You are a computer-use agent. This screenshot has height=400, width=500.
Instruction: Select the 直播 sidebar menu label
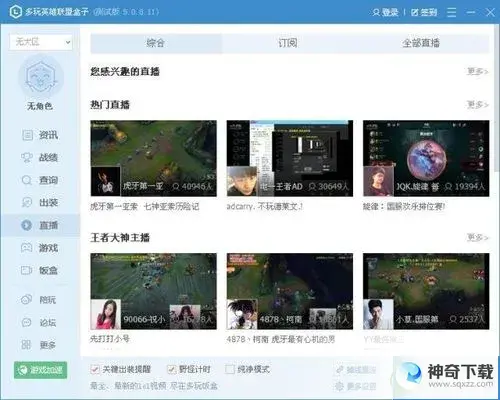click(49, 225)
